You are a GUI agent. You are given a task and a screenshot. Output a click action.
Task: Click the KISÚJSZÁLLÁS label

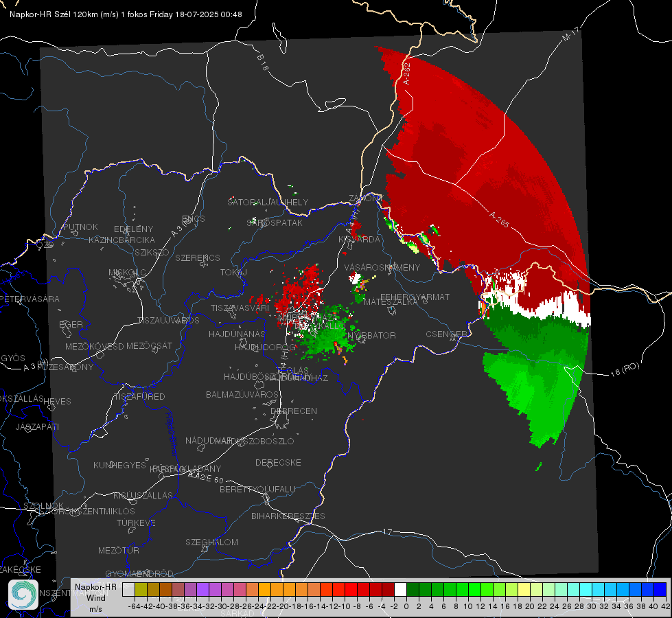coord(143,495)
